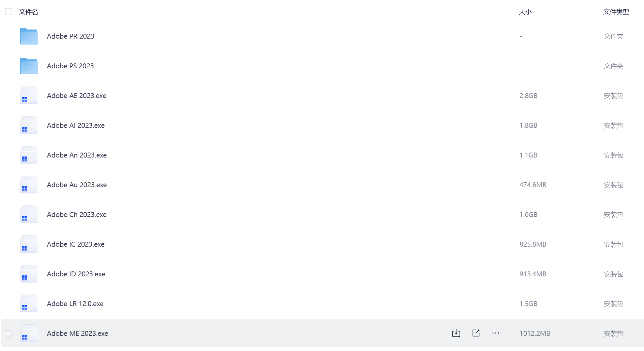644x351 pixels.
Task: Open the more options ellipsis menu
Action: [x=496, y=333]
